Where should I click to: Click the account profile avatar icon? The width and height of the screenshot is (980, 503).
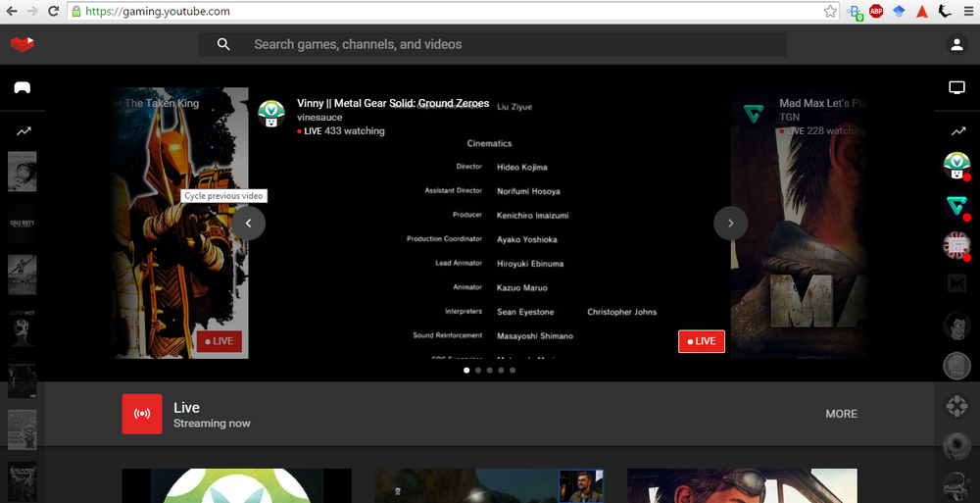click(956, 44)
